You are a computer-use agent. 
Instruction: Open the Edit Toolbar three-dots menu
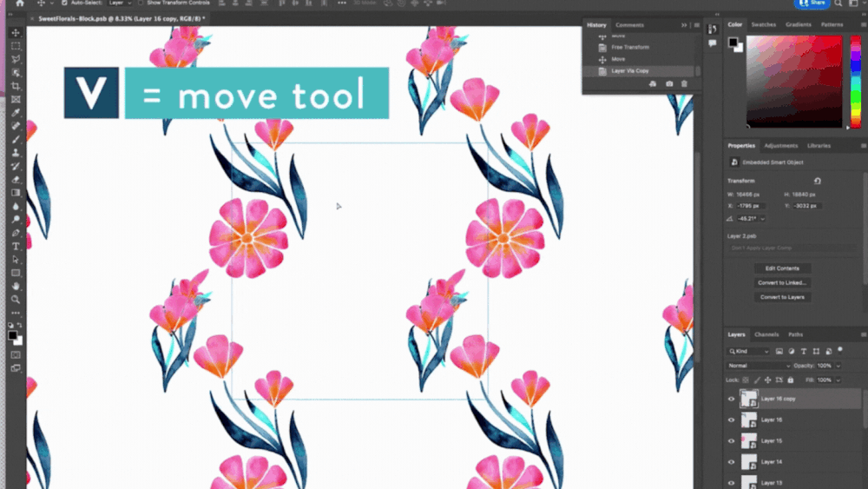[16, 313]
